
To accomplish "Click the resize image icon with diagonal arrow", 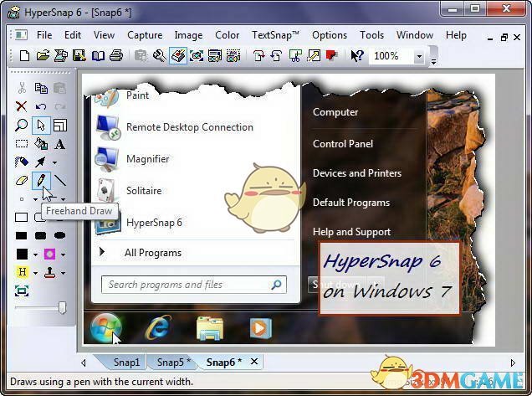I will coord(314,55).
